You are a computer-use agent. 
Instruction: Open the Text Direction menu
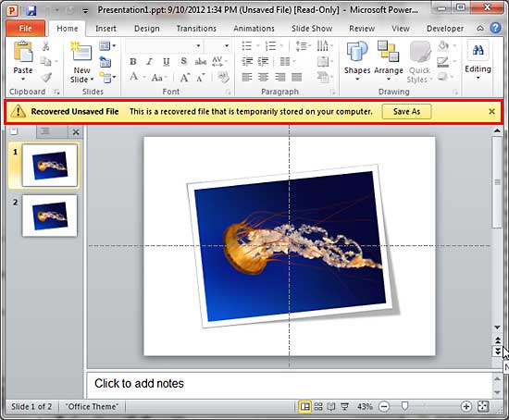click(x=324, y=46)
